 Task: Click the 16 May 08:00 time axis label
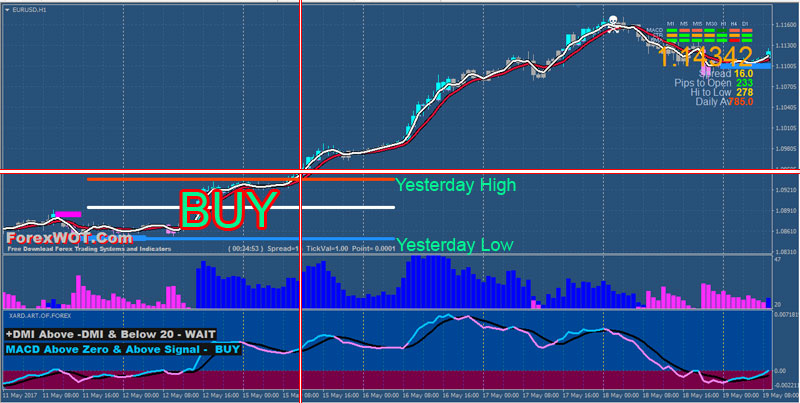421,395
